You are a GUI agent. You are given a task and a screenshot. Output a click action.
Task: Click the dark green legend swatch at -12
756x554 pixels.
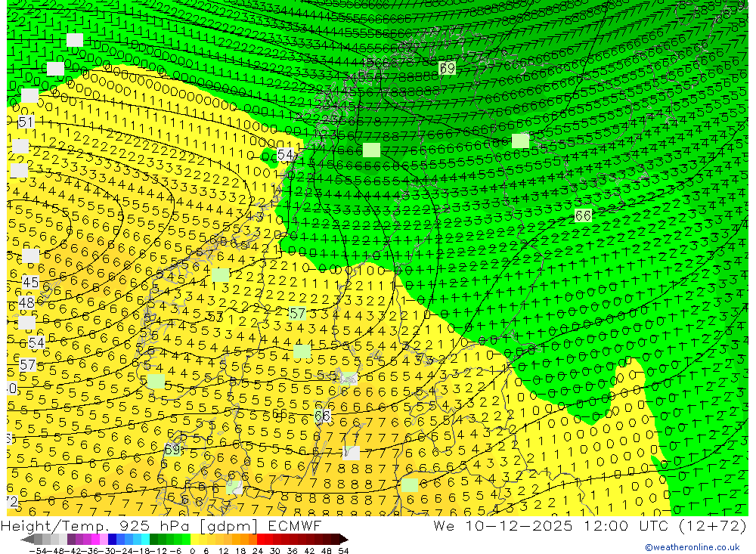point(153,539)
